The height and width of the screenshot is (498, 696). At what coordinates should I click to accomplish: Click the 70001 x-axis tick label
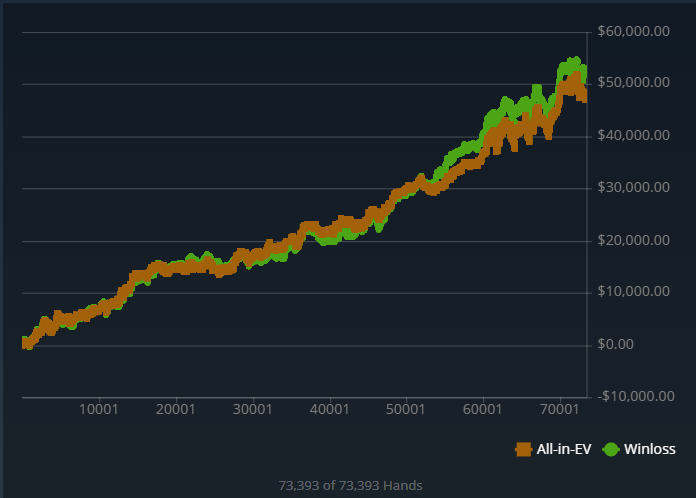(x=559, y=409)
